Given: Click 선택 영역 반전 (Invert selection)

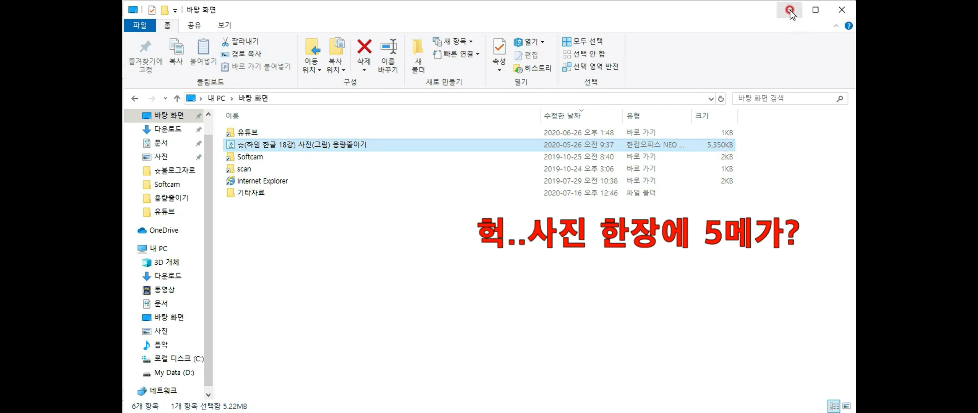Looking at the screenshot, I should (591, 67).
